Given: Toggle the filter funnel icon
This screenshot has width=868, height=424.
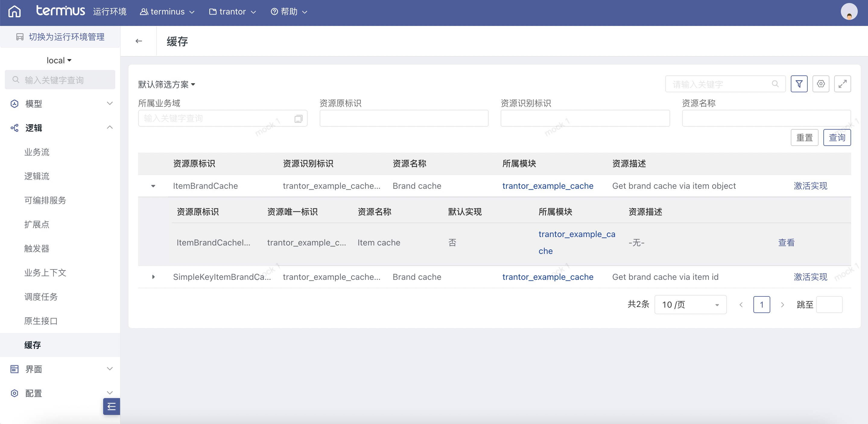Looking at the screenshot, I should 799,84.
